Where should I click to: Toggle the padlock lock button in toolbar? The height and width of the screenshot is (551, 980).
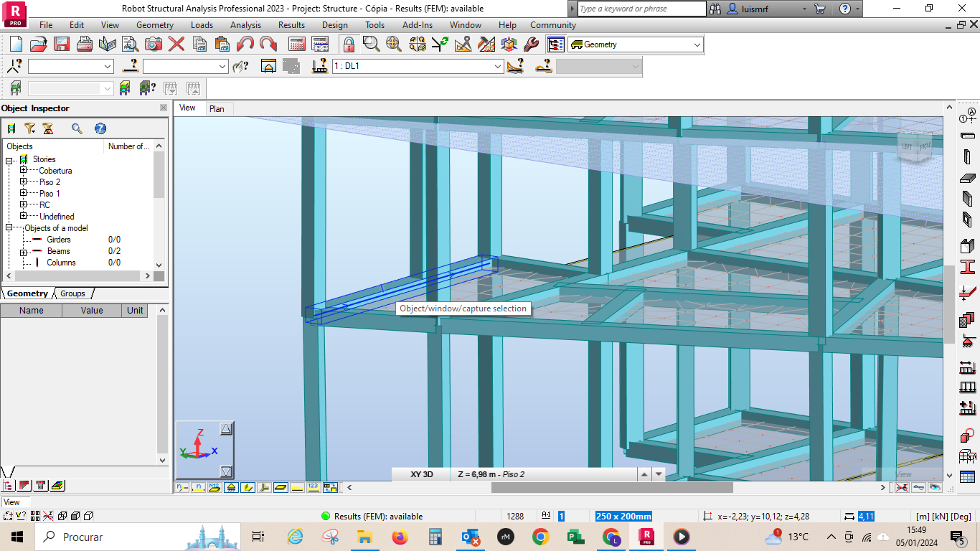click(x=349, y=44)
